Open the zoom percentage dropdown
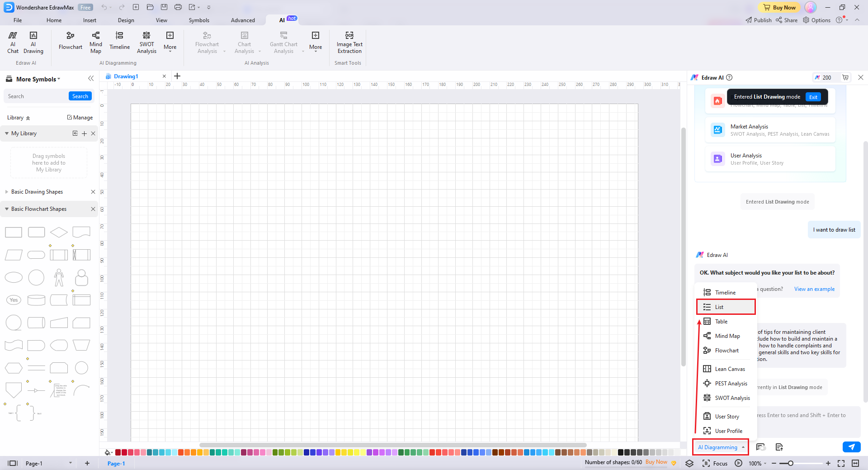Image resolution: width=868 pixels, height=470 pixels. pyautogui.click(x=758, y=463)
